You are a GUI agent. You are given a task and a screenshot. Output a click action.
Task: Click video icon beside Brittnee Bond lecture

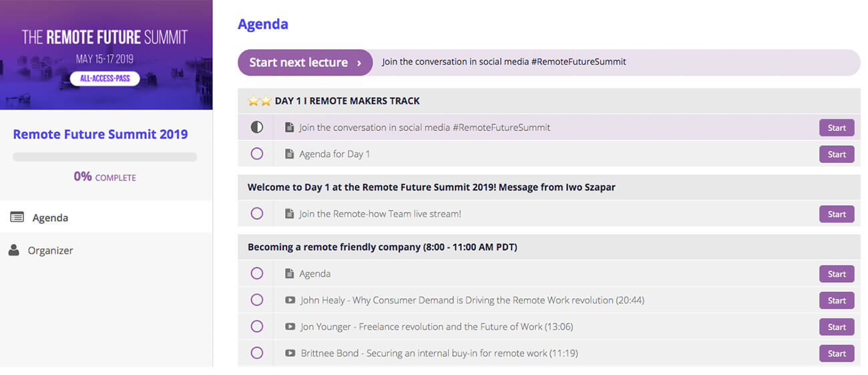click(290, 353)
